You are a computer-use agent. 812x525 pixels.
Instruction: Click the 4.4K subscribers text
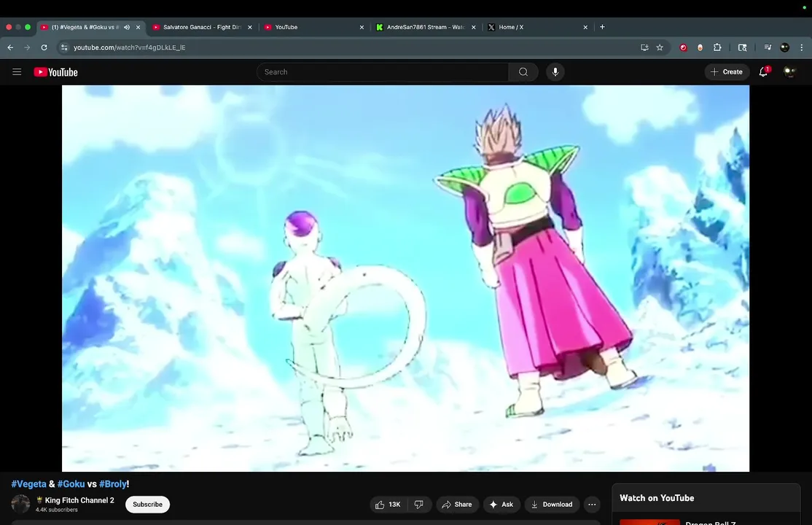point(56,510)
